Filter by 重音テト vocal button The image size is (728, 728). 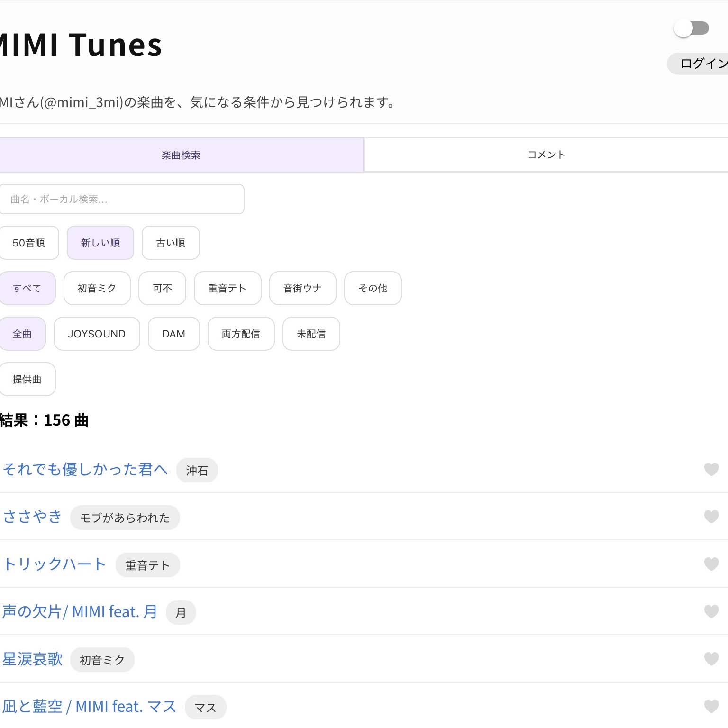(x=227, y=288)
